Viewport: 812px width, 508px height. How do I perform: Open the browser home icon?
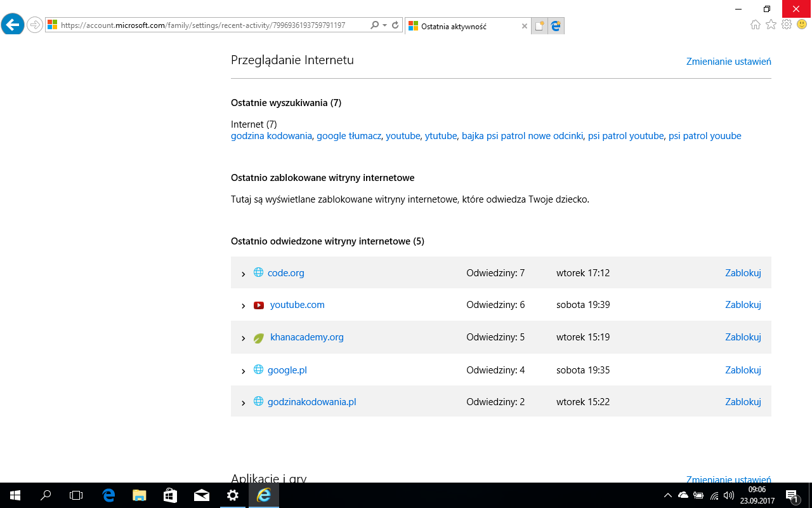pos(755,25)
